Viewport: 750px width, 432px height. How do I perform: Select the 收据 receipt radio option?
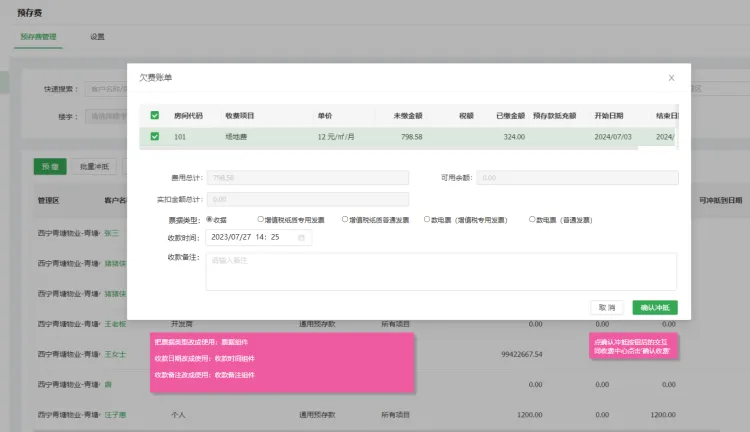(209, 220)
